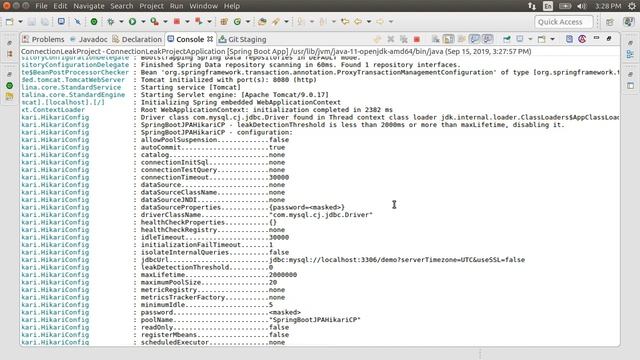Click the system settings gear in the top panel
Viewport: 640px width, 360px height.
(631, 6)
